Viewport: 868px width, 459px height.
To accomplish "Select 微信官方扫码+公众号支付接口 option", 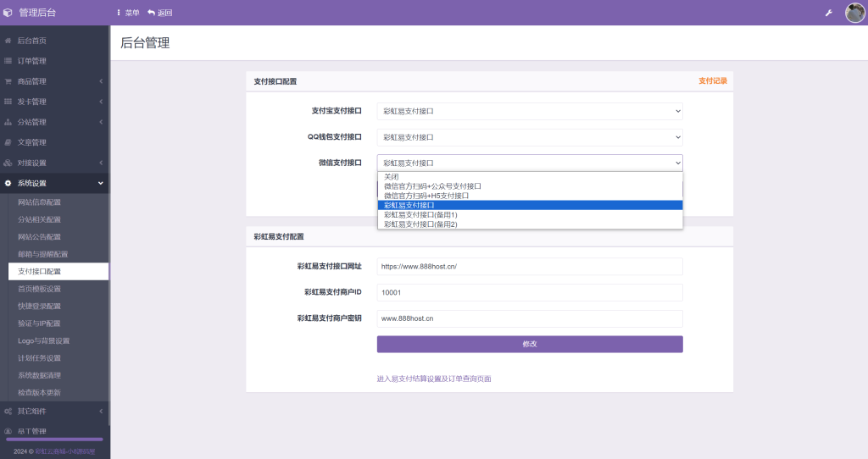I will pyautogui.click(x=530, y=186).
